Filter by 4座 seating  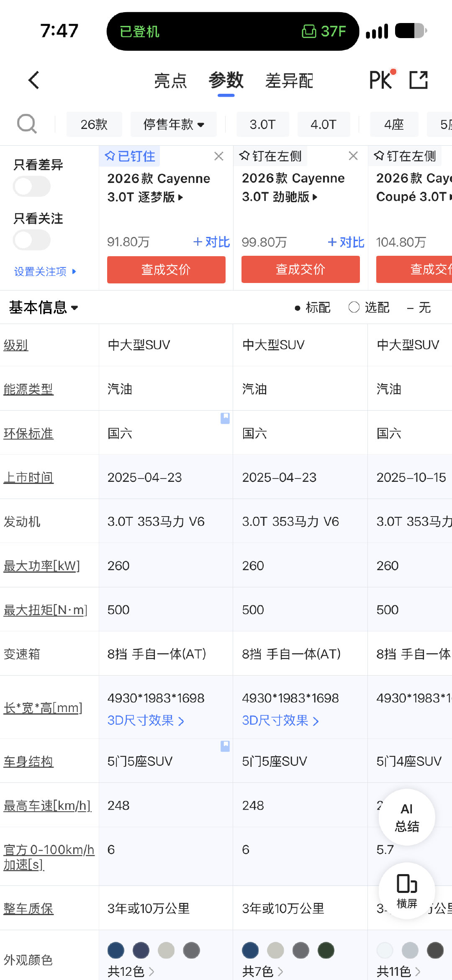(x=394, y=124)
